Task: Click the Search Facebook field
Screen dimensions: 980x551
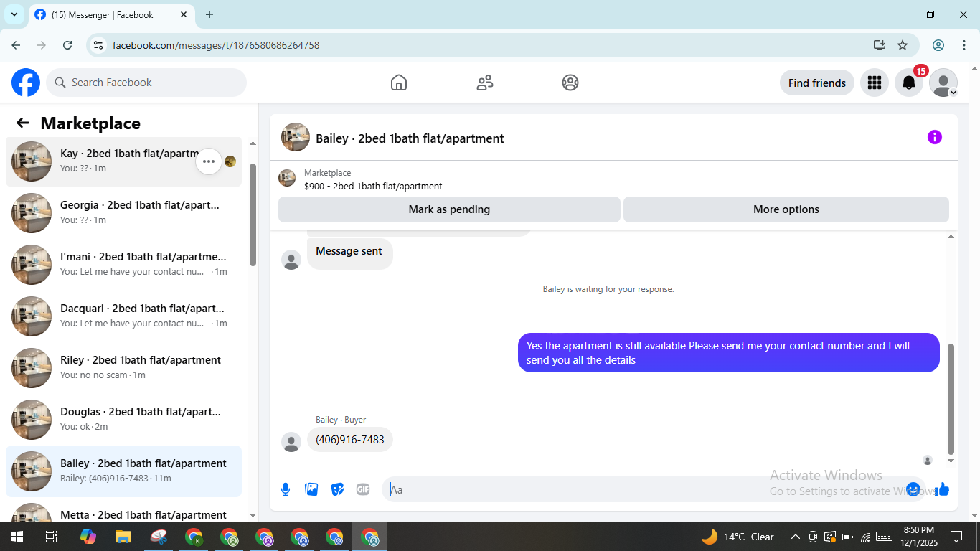Action: 146,83
